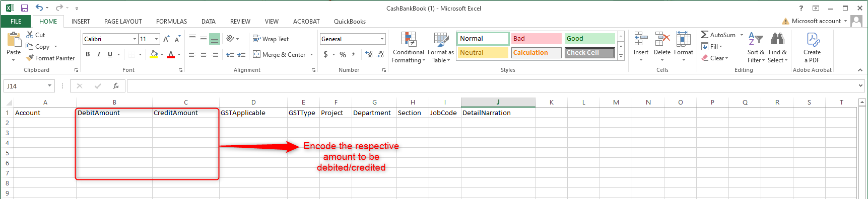Toggle Underline formatting
Screen dimensions: 868x199
tap(110, 54)
